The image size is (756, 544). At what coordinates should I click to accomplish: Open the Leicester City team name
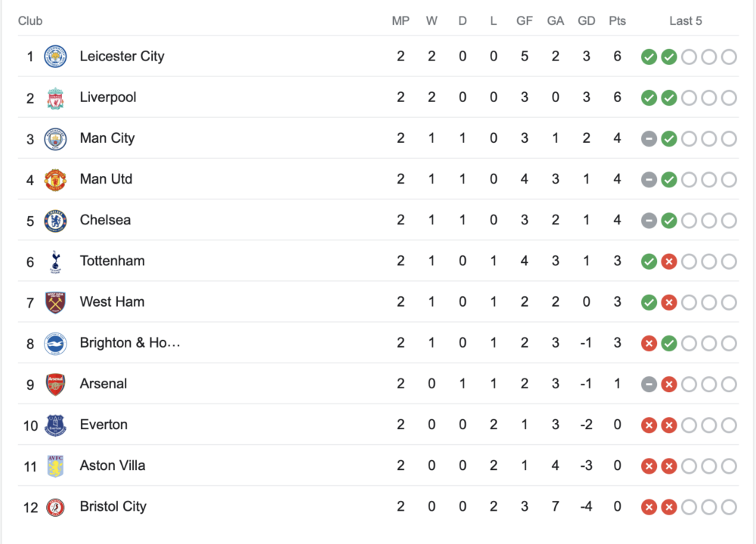click(122, 57)
